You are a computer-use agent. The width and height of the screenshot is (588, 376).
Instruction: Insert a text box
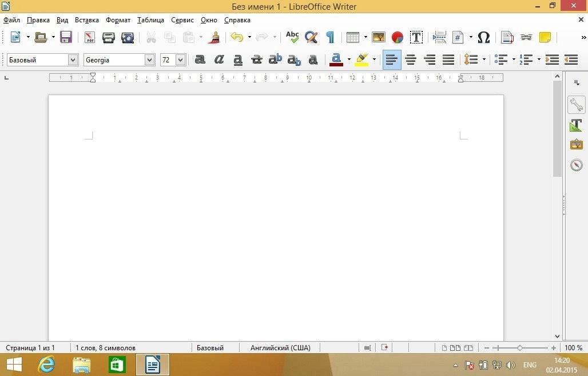[416, 37]
